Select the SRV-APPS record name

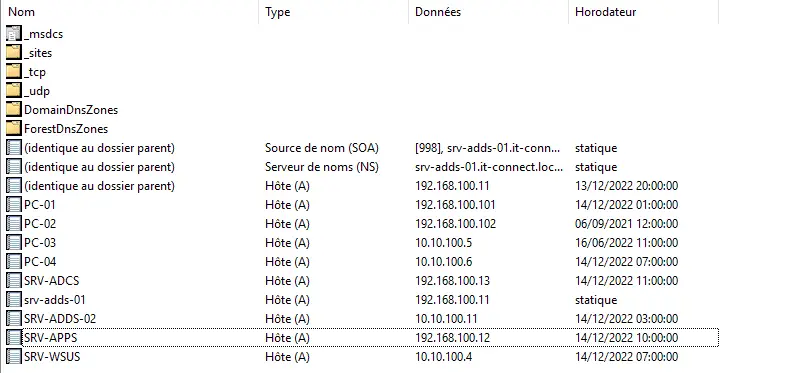coord(51,338)
